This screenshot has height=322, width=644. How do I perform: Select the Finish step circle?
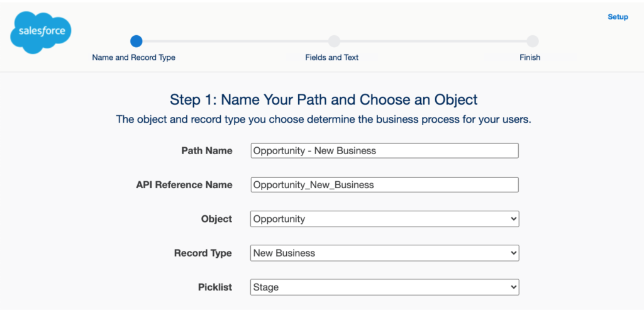[x=532, y=41]
